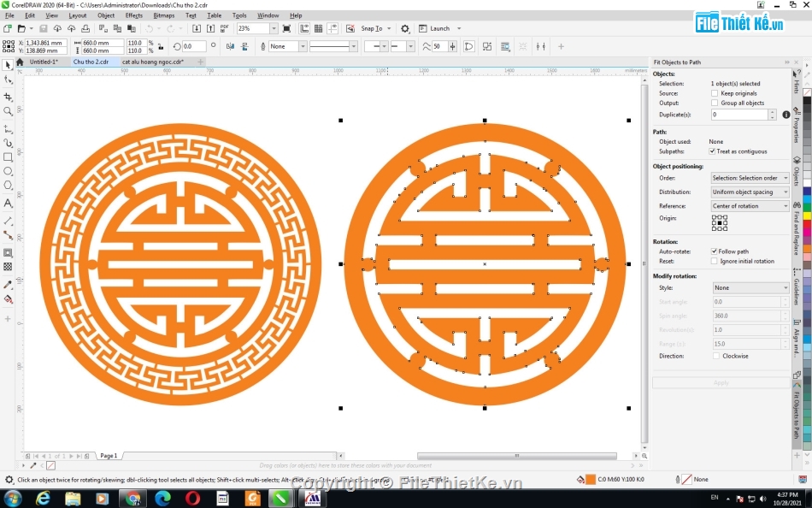Click the Print icon in toolbar
Image resolution: width=812 pixels, height=508 pixels.
click(85, 28)
